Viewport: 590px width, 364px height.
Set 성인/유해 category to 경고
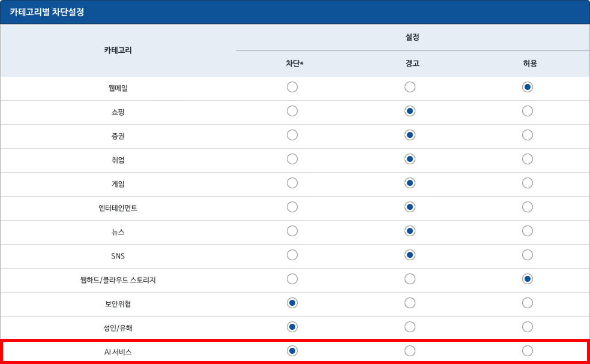click(x=410, y=326)
